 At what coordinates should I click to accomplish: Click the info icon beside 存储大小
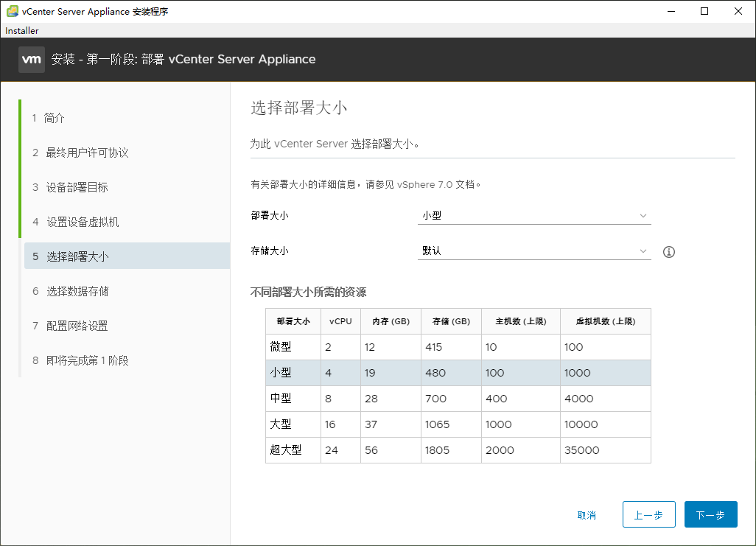click(x=668, y=252)
